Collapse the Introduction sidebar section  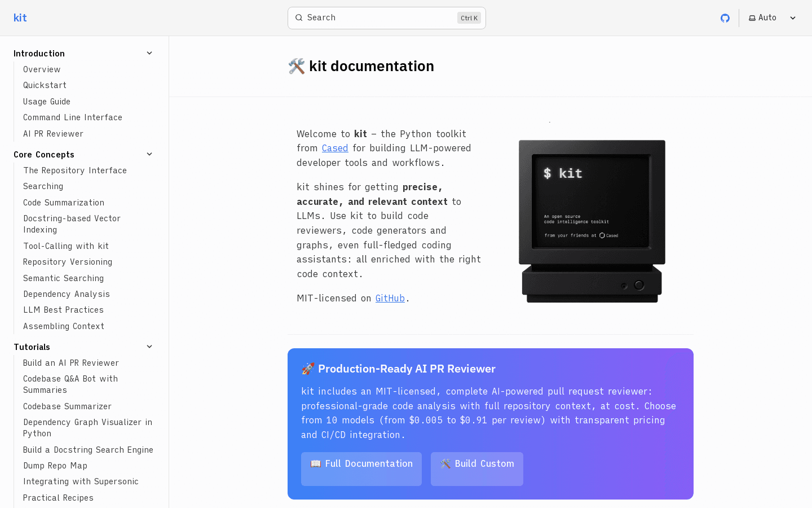click(149, 53)
